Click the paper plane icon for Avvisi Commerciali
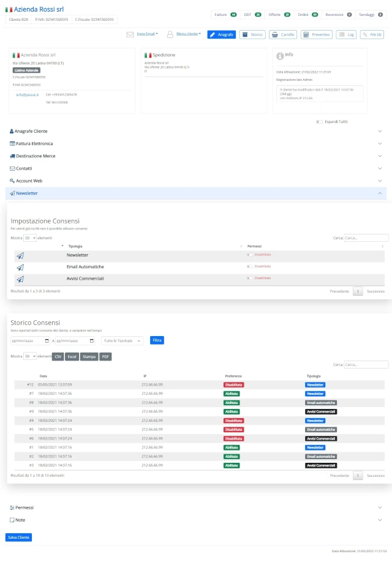 tap(20, 279)
